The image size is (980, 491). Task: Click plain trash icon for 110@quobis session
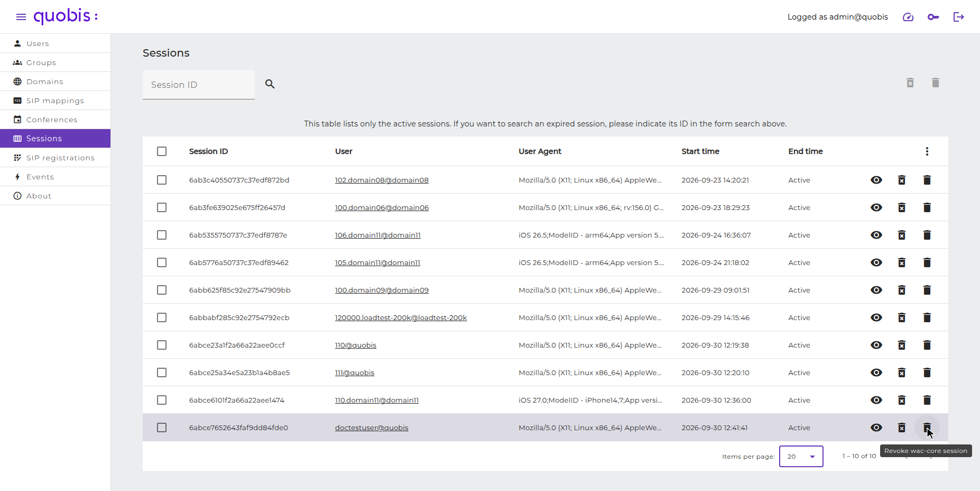[x=927, y=345]
